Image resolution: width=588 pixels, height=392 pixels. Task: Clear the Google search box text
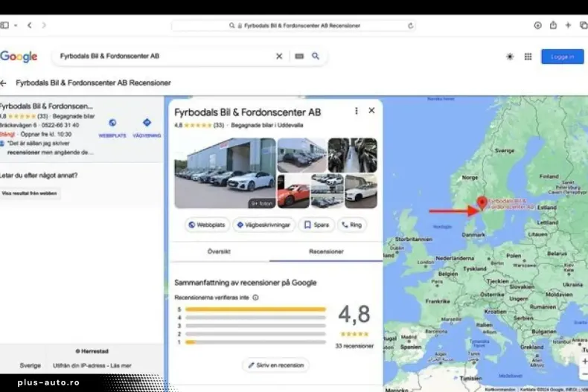coord(279,56)
